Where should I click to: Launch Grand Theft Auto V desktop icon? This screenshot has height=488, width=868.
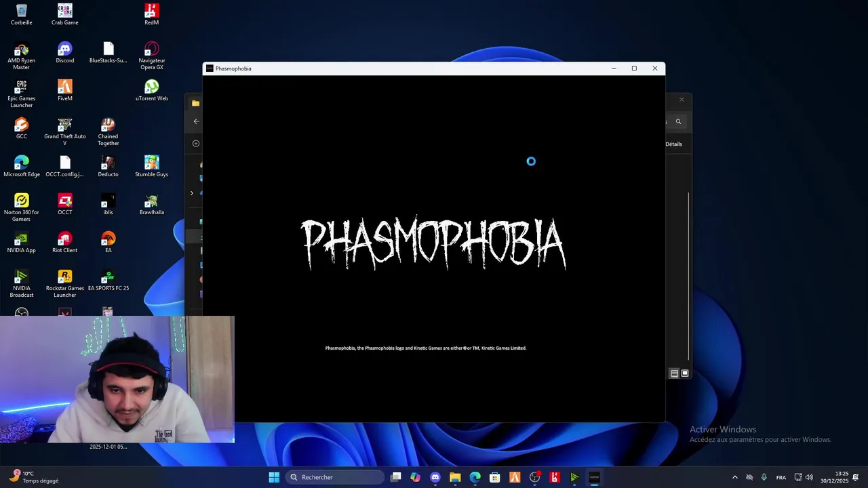coord(64,131)
